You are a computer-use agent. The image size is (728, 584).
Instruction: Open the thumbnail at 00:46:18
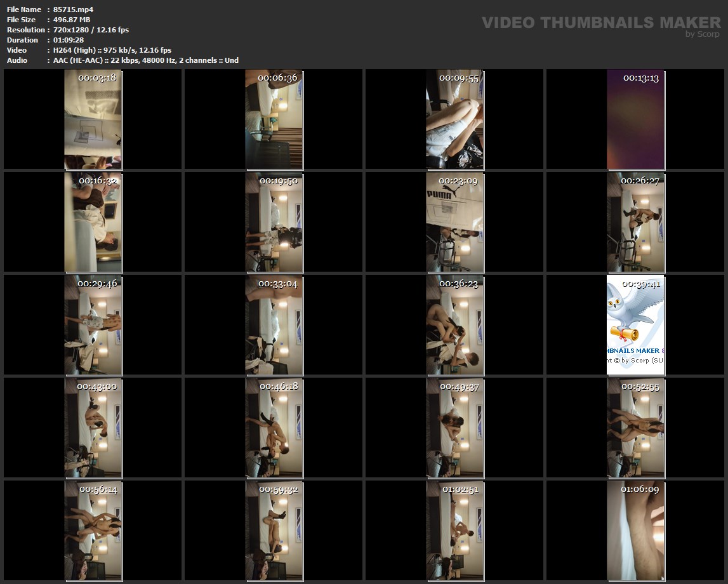tap(274, 427)
